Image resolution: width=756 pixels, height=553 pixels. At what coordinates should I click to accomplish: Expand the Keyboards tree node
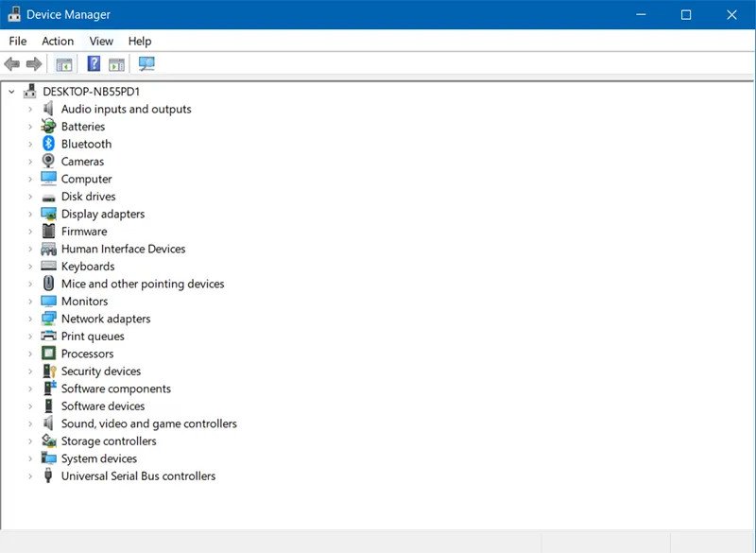pos(29,267)
